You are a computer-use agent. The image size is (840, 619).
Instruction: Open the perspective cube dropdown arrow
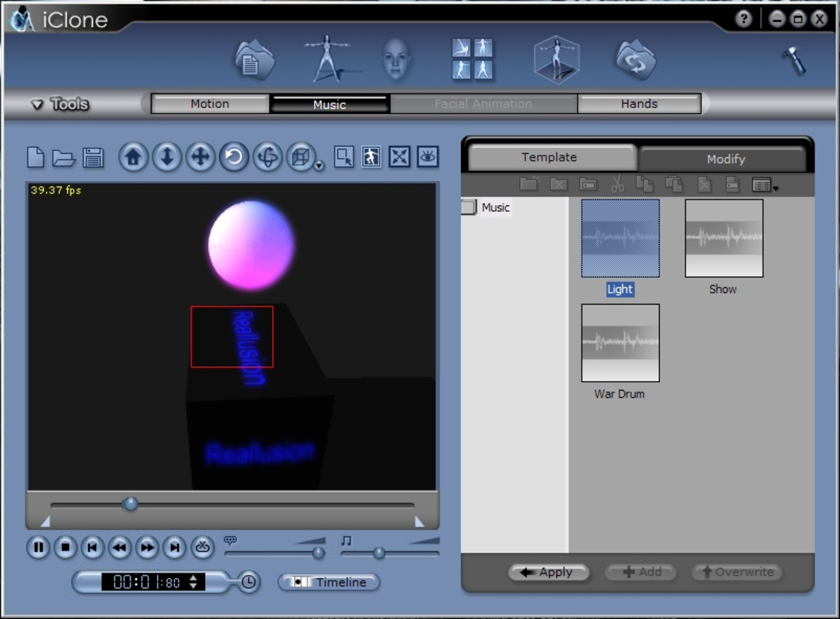pos(319,167)
